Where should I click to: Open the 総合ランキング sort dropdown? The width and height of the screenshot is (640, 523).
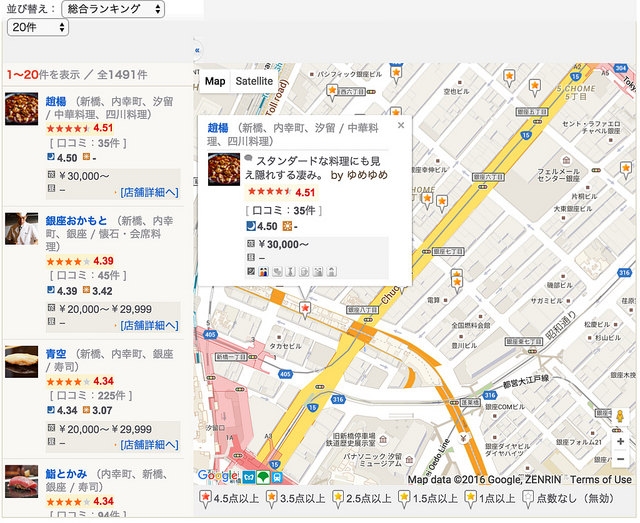113,9
